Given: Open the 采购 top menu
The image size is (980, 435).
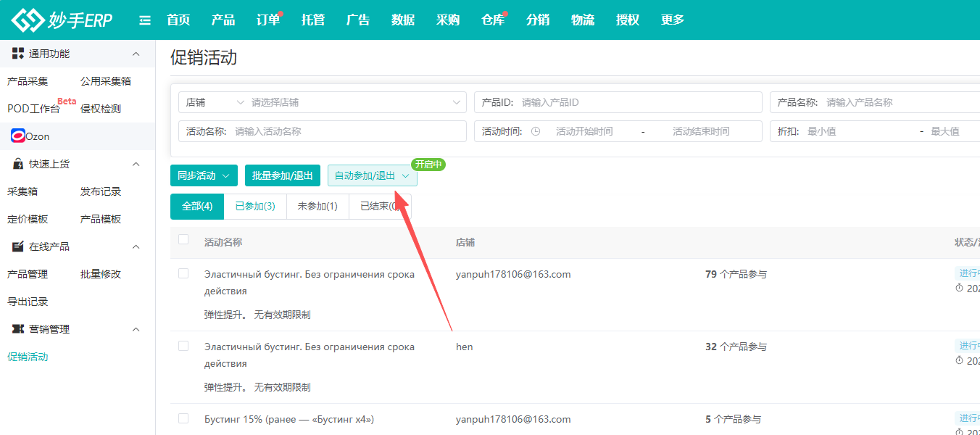Looking at the screenshot, I should coord(448,20).
